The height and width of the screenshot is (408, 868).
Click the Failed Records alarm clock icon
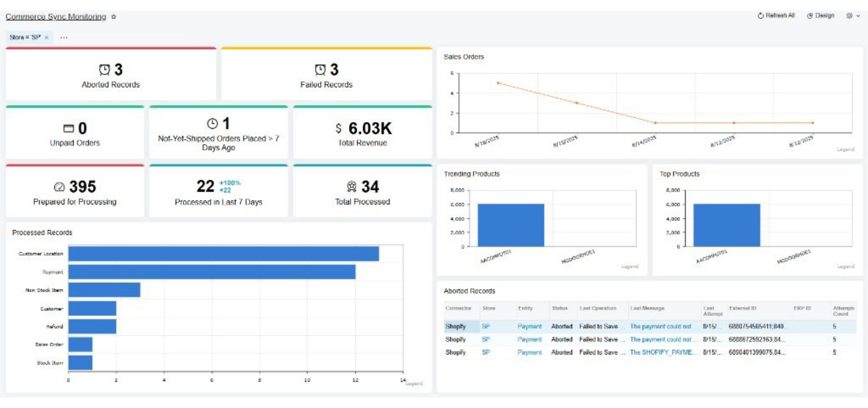[x=320, y=70]
